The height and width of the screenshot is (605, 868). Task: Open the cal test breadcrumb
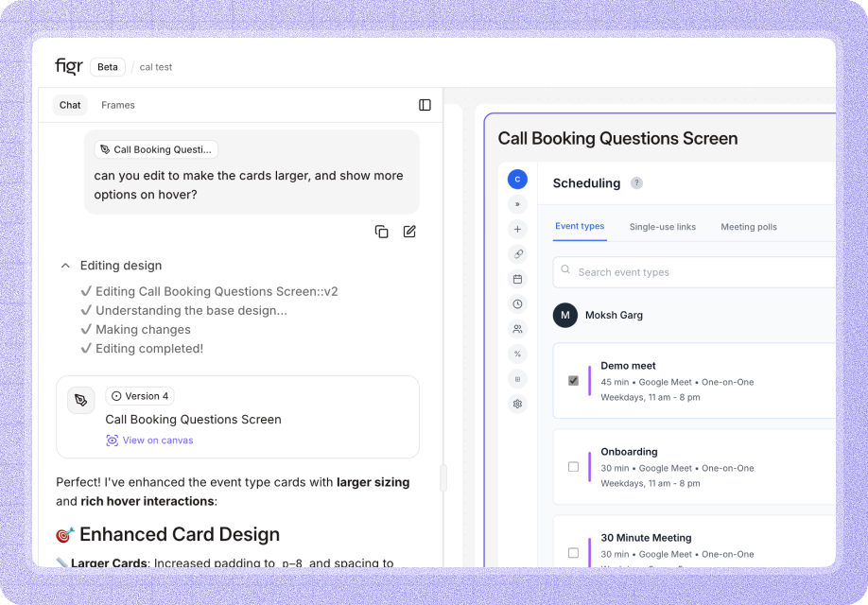156,67
